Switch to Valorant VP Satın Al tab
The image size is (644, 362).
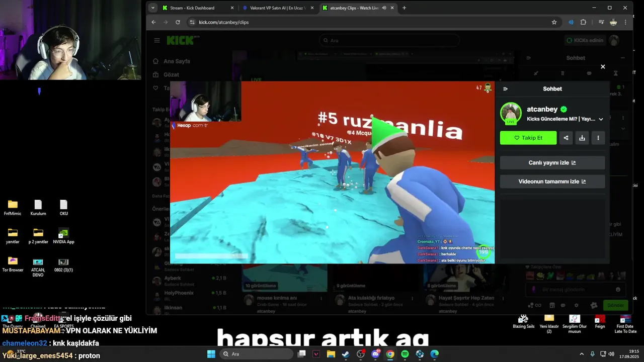pyautogui.click(x=278, y=8)
